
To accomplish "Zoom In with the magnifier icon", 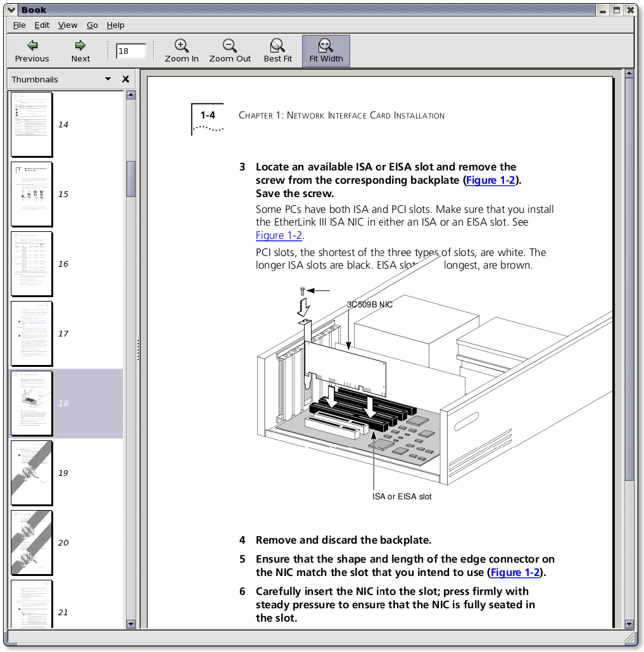I will coord(182,46).
